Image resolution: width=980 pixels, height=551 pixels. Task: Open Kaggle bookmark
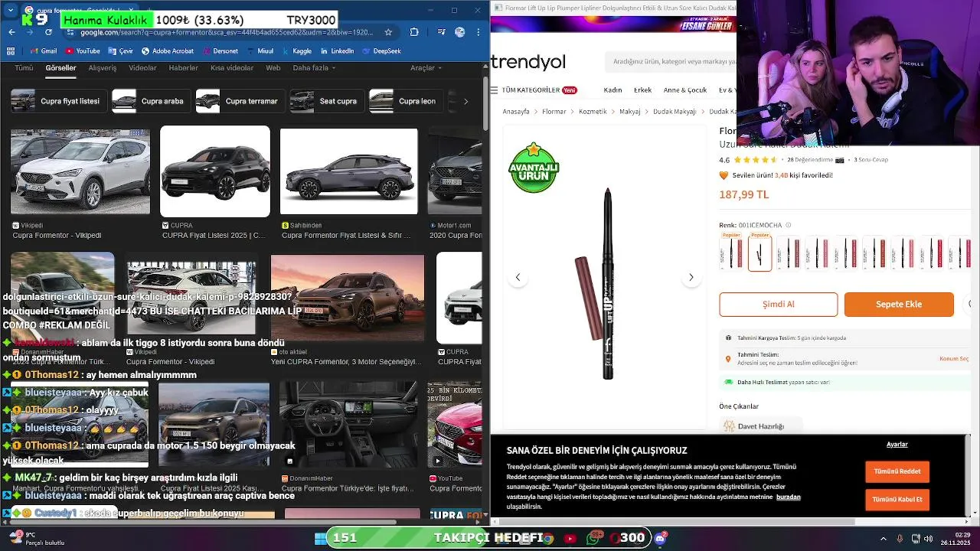click(x=297, y=51)
